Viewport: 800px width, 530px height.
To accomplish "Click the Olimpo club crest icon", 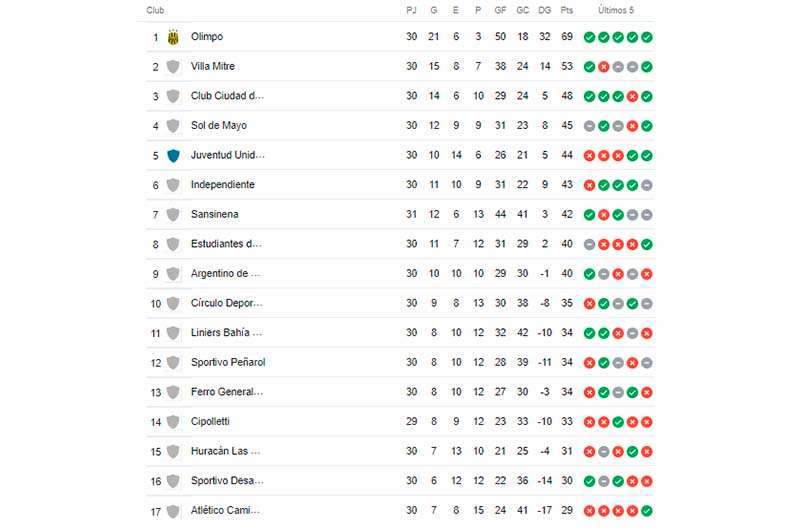I will pyautogui.click(x=173, y=37).
